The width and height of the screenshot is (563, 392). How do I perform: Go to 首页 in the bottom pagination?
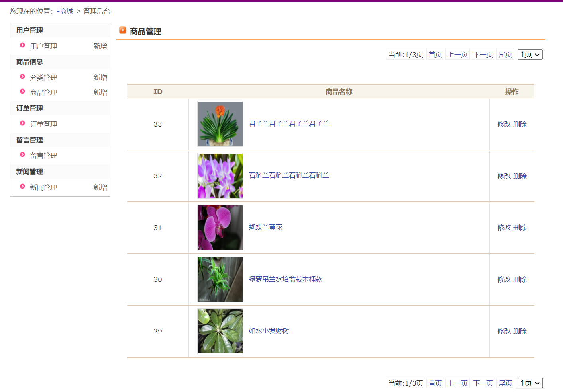click(435, 383)
